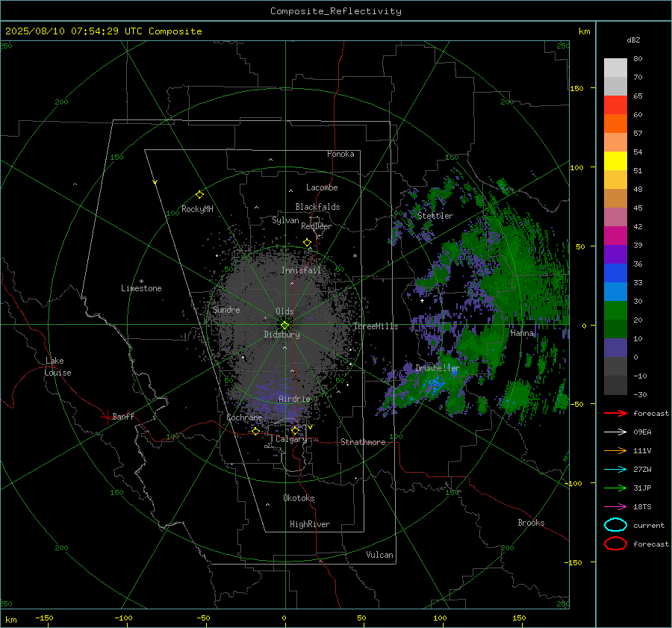Screen dimensions: 672x628
Task: Click the HighRiver label
Action: tap(310, 524)
